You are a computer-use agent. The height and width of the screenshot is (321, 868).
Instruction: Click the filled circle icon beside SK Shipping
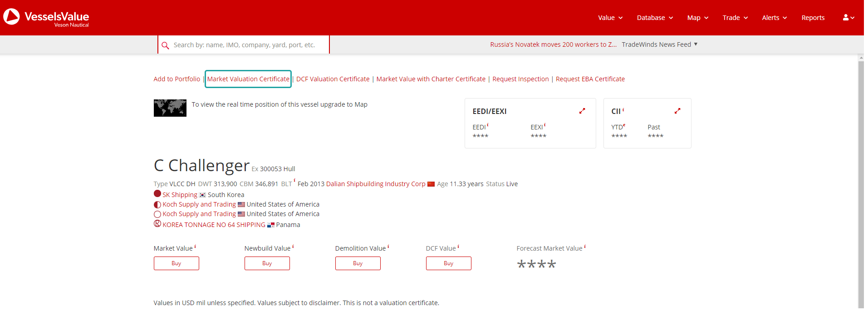tap(157, 194)
